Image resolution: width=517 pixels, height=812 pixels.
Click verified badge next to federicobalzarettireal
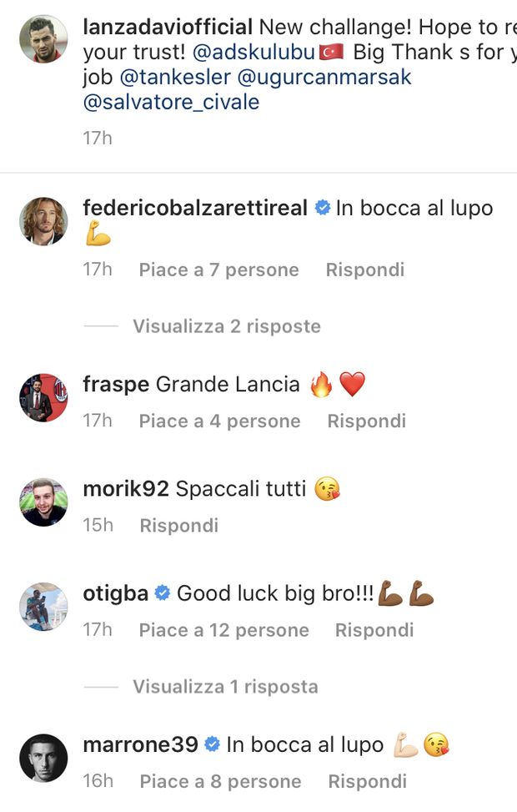click(323, 208)
